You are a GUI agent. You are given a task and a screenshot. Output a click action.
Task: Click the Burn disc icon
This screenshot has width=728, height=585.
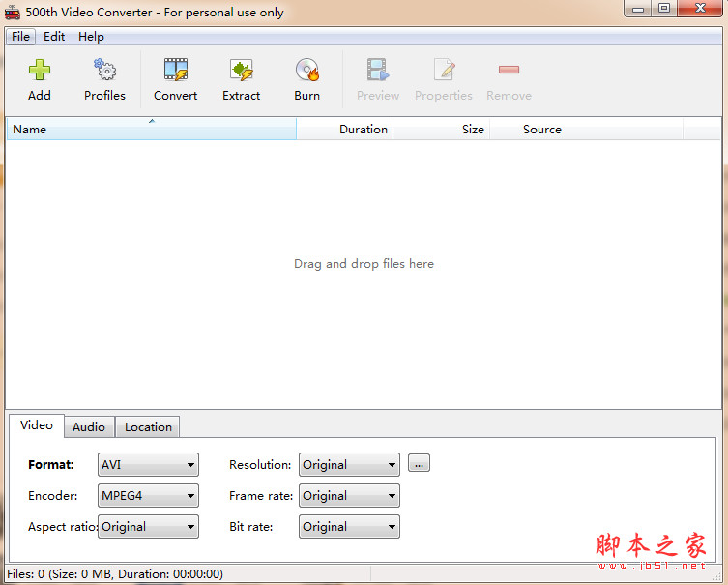306,70
